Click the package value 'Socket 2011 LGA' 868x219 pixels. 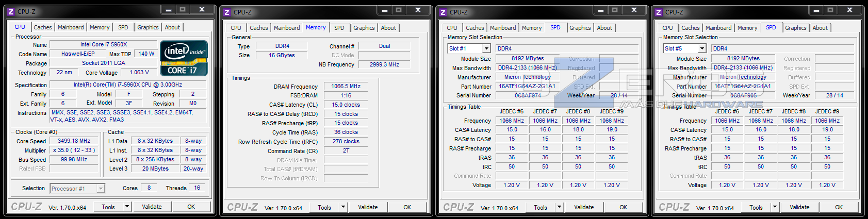104,63
